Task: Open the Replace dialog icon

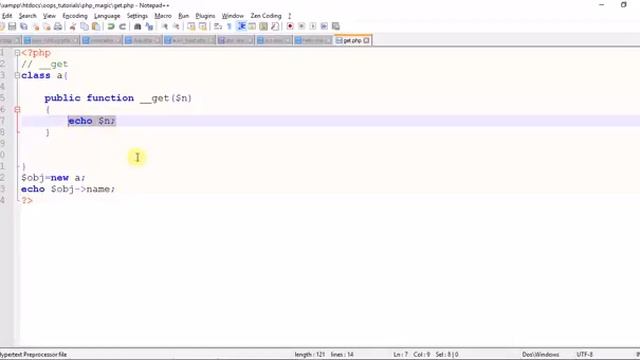Action: 149,27
